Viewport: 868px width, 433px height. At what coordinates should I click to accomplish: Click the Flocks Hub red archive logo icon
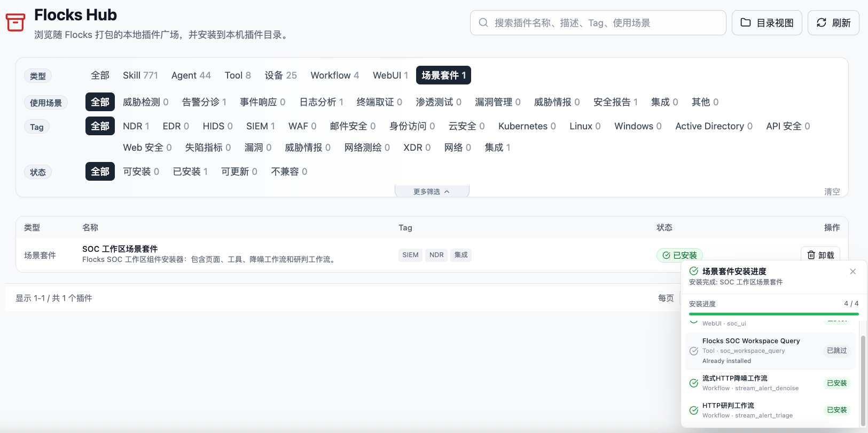(x=15, y=22)
